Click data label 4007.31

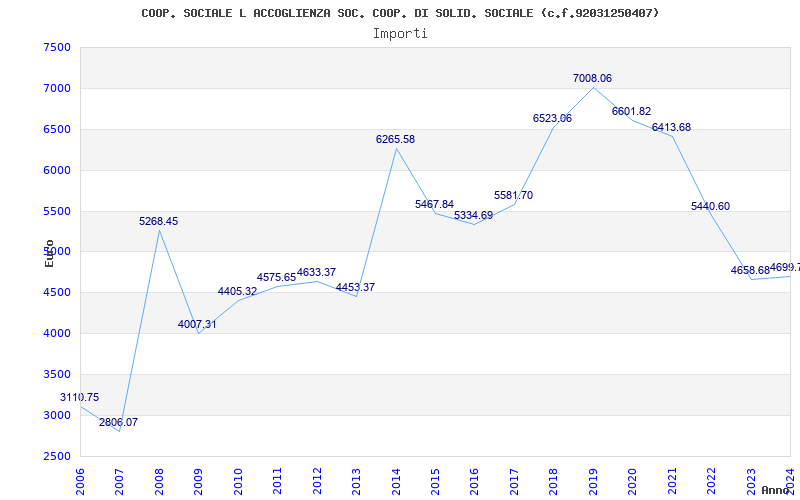(x=197, y=324)
